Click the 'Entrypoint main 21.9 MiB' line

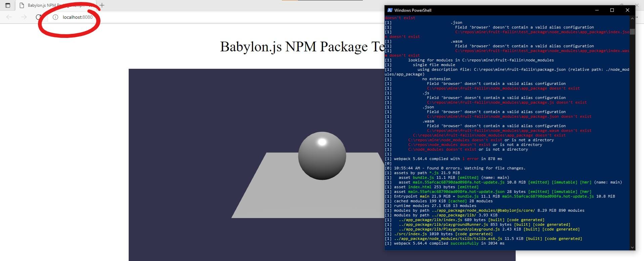pyautogui.click(x=500, y=196)
